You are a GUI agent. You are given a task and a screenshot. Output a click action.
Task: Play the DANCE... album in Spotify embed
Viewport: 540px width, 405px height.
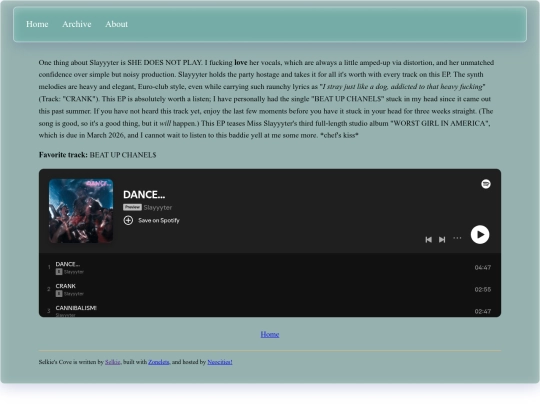click(480, 235)
